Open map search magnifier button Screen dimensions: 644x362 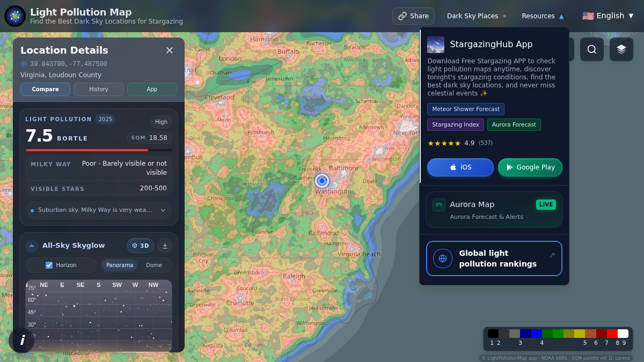point(592,49)
